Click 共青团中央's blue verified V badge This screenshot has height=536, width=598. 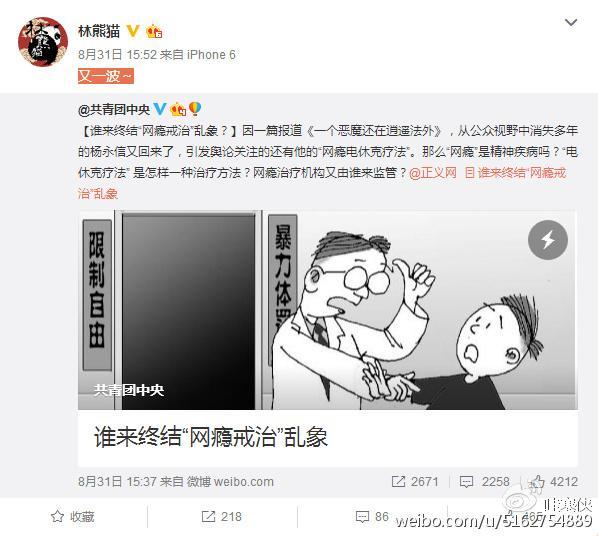[x=160, y=109]
